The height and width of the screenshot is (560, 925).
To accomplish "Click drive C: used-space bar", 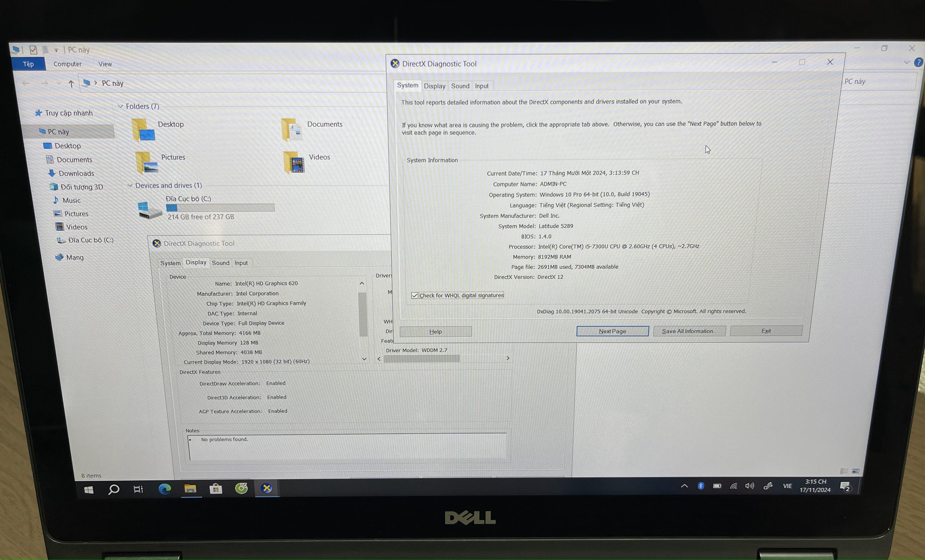I will click(220, 208).
